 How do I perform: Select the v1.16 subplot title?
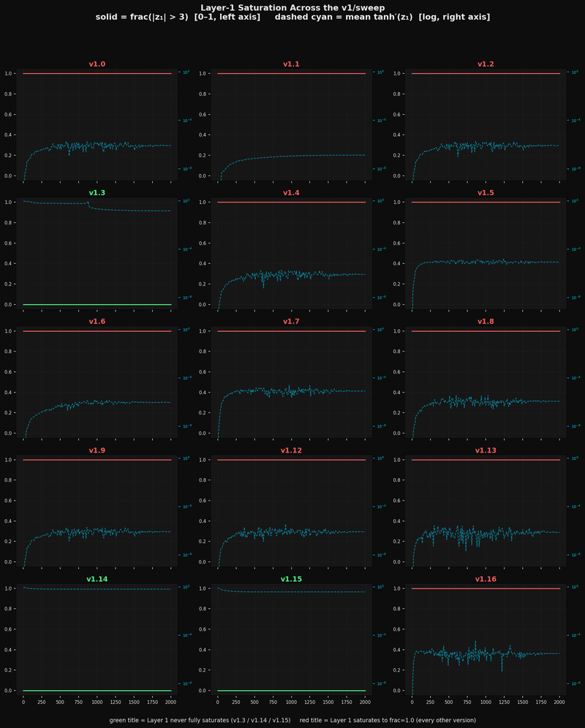[x=486, y=579]
